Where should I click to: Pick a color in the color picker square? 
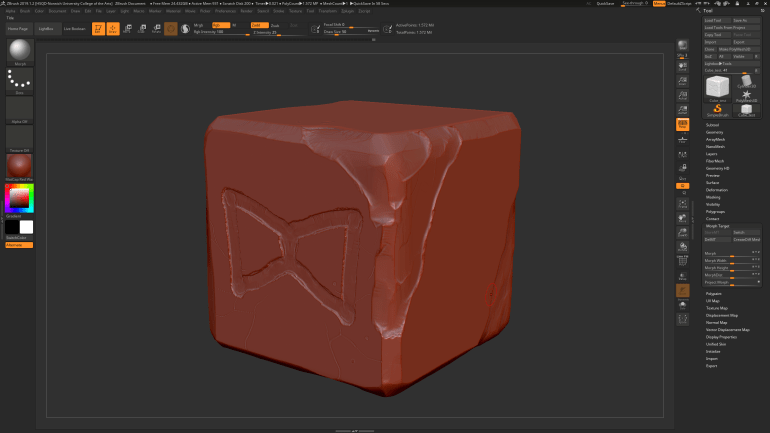19,198
